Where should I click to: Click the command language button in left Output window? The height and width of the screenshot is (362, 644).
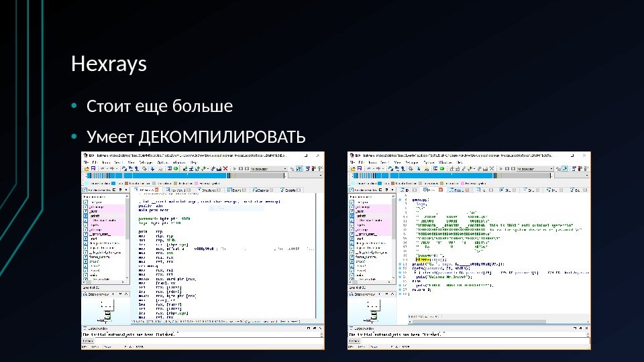[x=89, y=341]
